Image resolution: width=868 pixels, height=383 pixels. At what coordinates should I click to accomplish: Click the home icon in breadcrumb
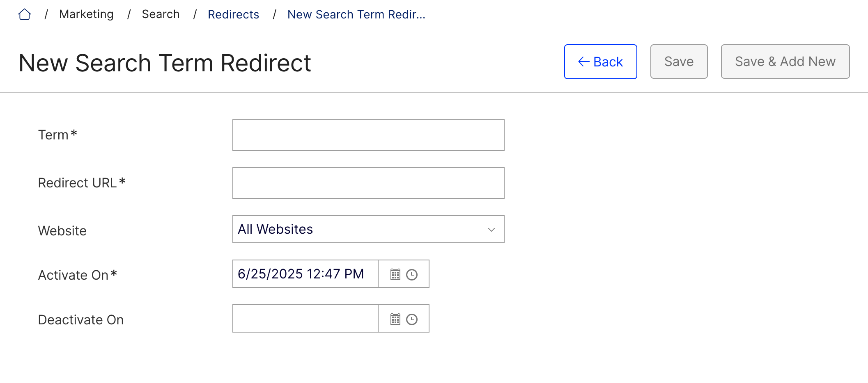(x=25, y=15)
